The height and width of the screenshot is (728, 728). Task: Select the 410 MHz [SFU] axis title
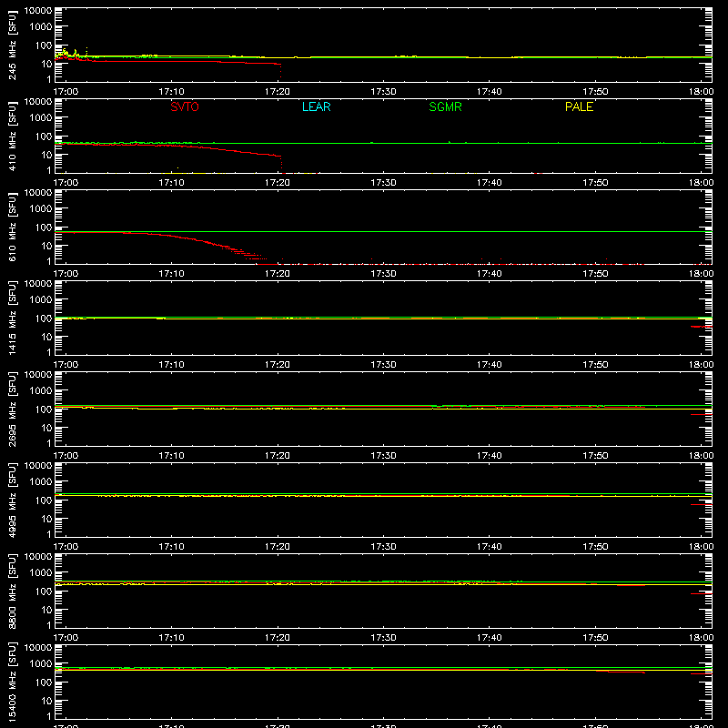13,136
